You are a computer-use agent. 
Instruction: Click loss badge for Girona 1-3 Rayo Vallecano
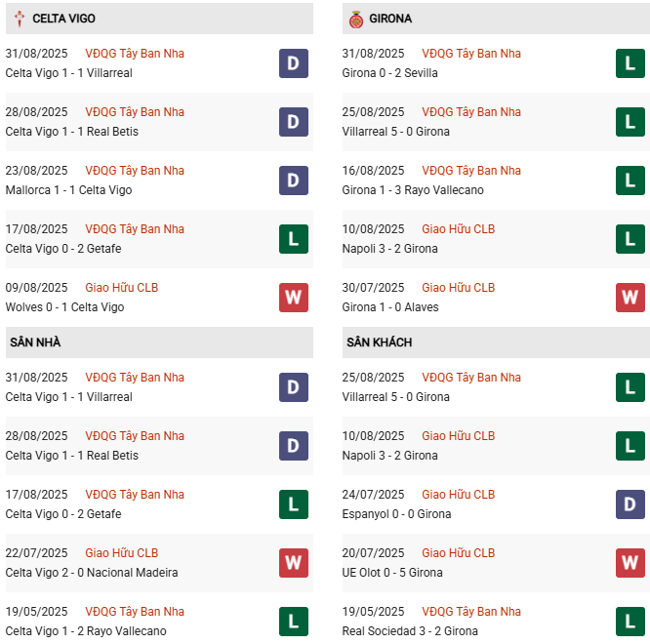click(x=630, y=181)
